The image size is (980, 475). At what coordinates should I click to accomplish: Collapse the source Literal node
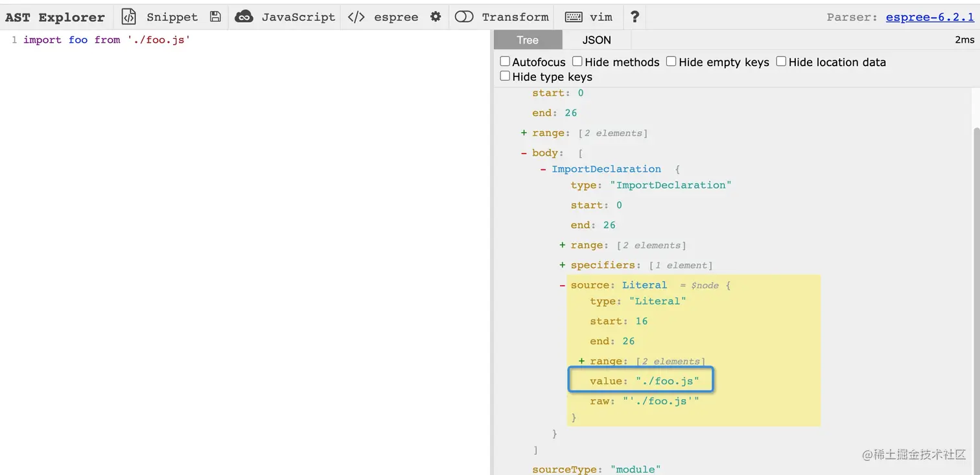pos(563,285)
